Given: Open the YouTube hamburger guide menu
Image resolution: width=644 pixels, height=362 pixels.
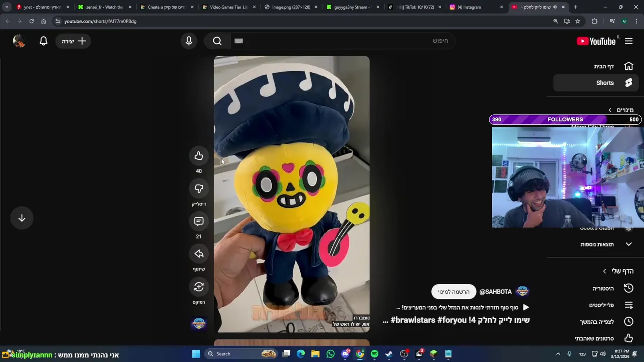Looking at the screenshot, I should point(629,41).
